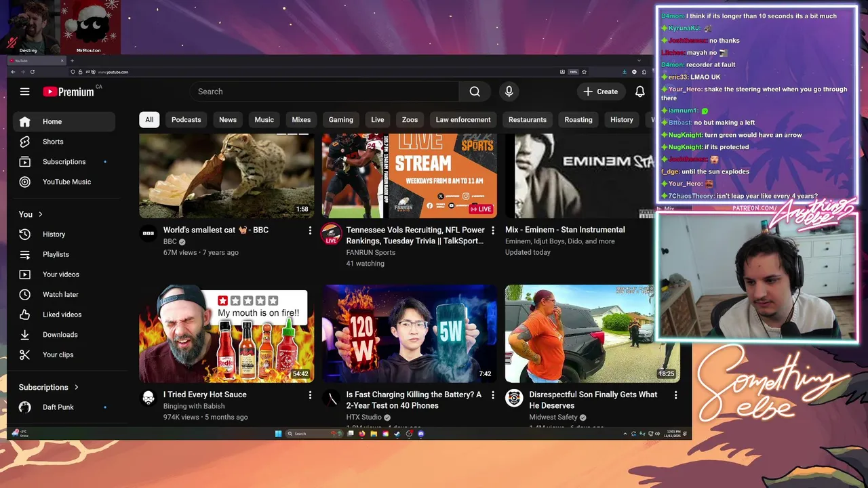The image size is (868, 488).
Task: Open a new browser tab
Action: click(72, 61)
